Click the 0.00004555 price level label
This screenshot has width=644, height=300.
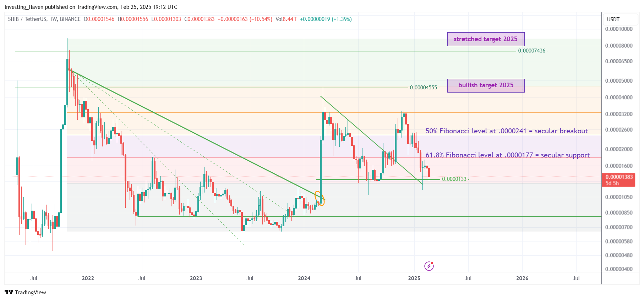423,88
